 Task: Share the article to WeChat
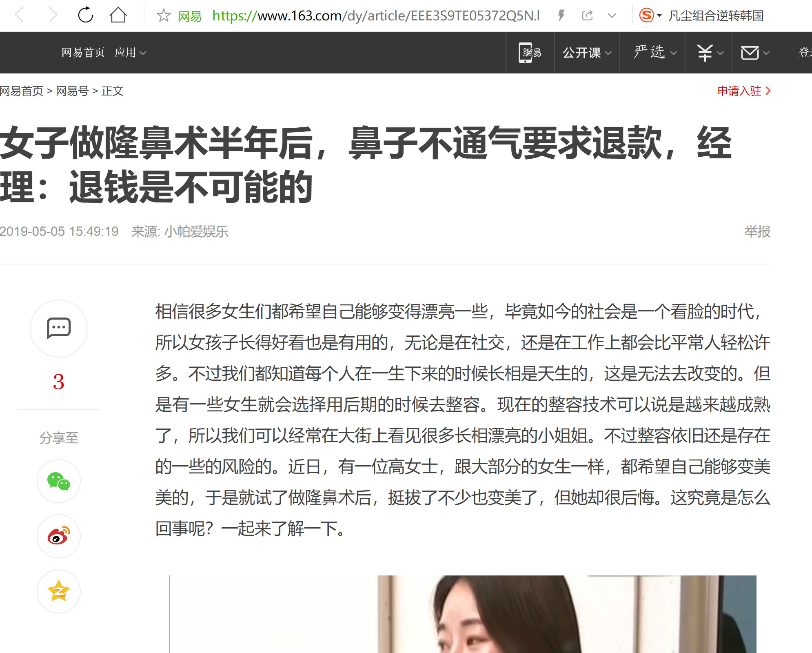pyautogui.click(x=59, y=481)
